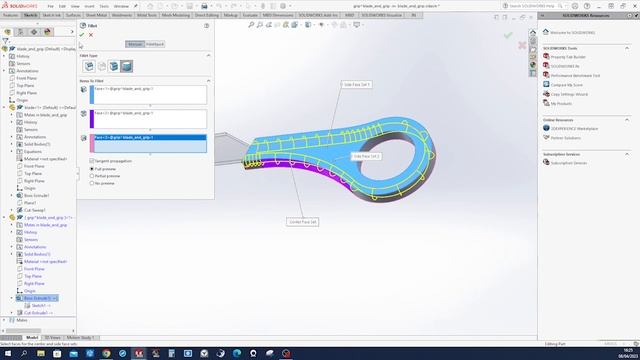Open Fillet help question mark icon
Image resolution: width=640 pixels, height=360 pixels.
pos(207,26)
